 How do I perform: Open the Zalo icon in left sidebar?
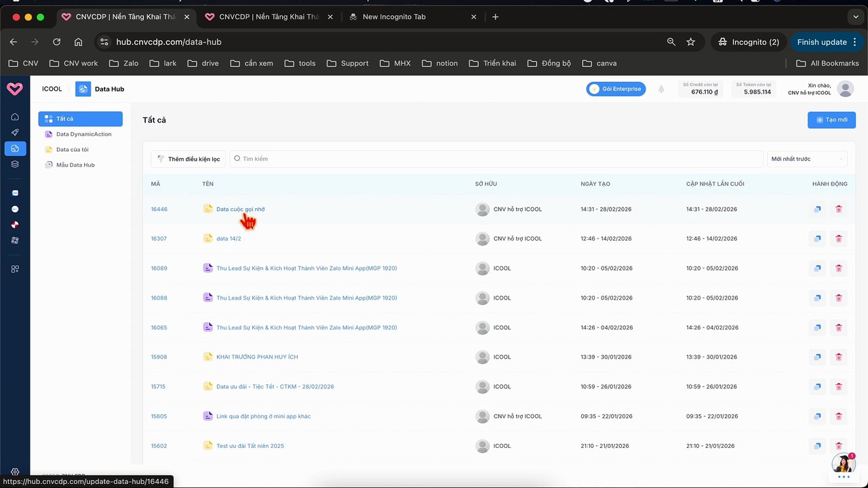tap(15, 193)
